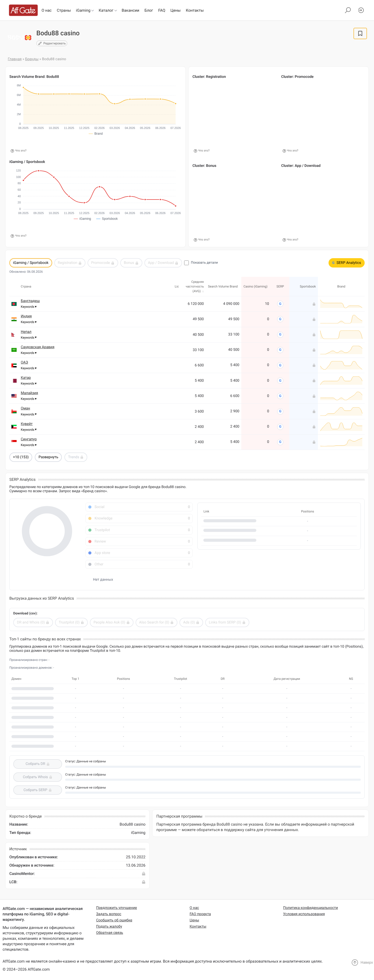Open 'Политика конфиденциальности' footer link

pos(310,908)
